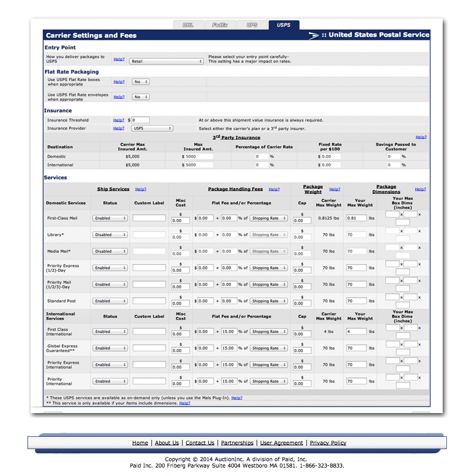
Task: Click First-Class Mail Your Max Weight field
Action: [356, 218]
